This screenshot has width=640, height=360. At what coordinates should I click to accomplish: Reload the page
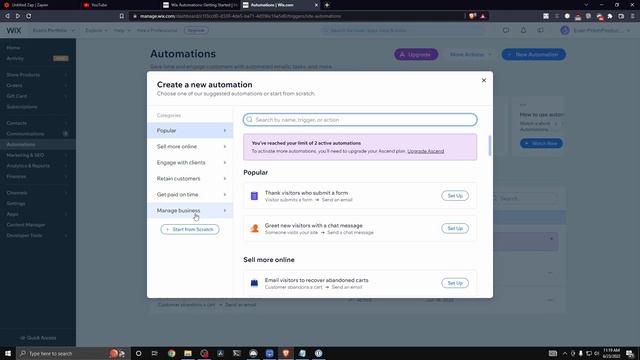(29, 16)
